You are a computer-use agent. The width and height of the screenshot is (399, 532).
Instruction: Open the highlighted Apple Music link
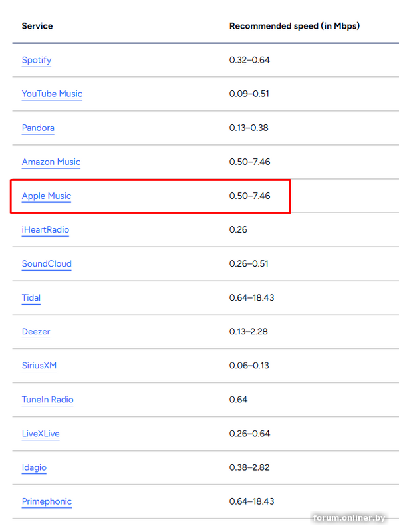47,196
